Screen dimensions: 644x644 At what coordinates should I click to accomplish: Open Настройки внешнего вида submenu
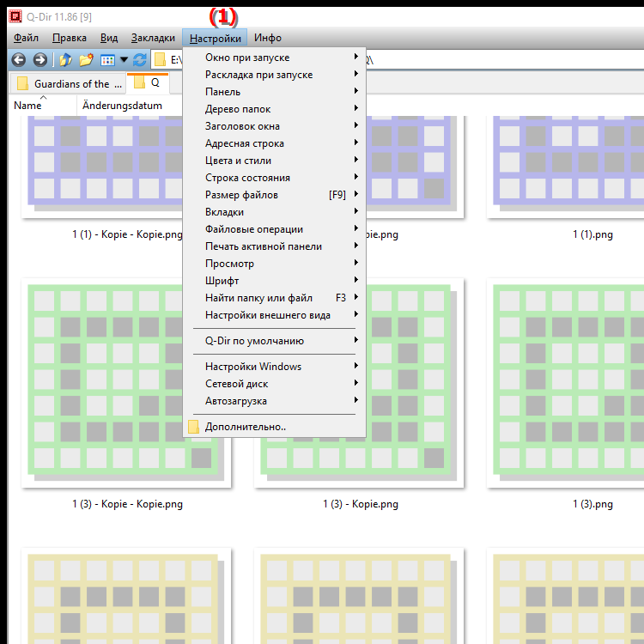tap(275, 315)
